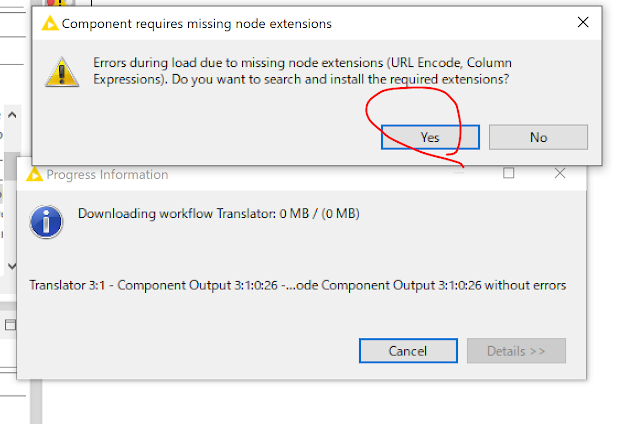Click No to decline extension install
The image size is (640, 424).
[538, 137]
